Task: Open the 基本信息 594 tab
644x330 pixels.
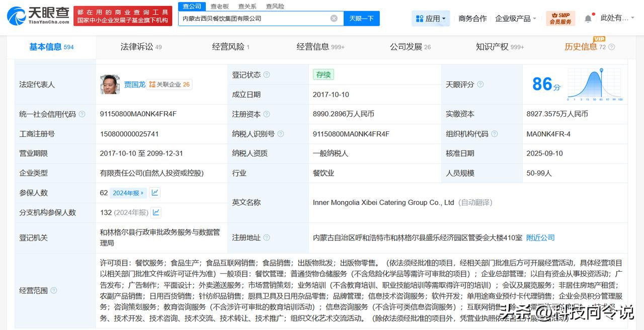Action: 51,47
